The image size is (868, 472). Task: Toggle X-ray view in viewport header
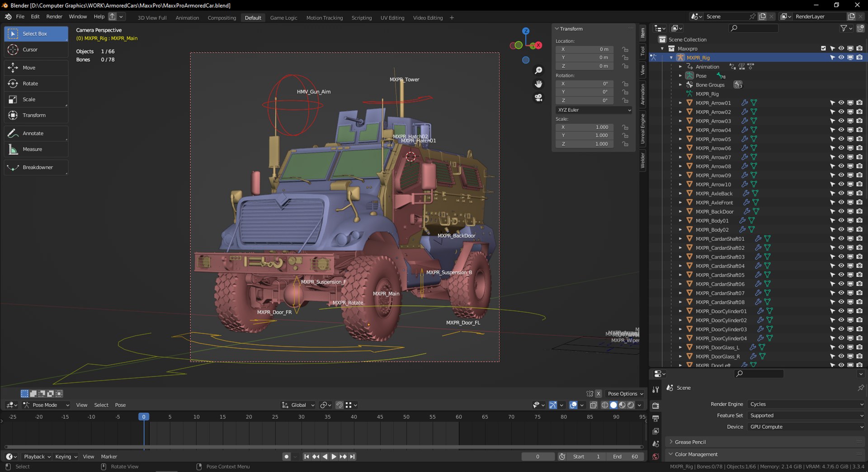pos(593,405)
